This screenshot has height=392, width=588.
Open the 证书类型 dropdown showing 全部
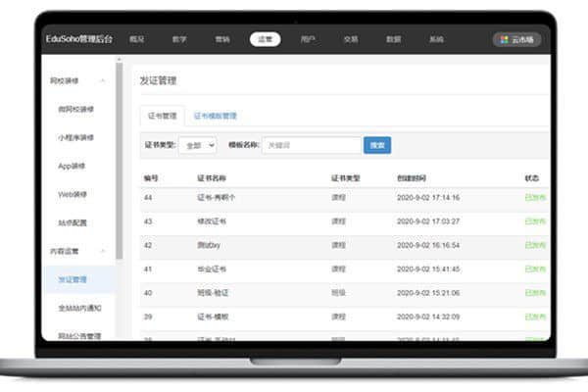198,145
